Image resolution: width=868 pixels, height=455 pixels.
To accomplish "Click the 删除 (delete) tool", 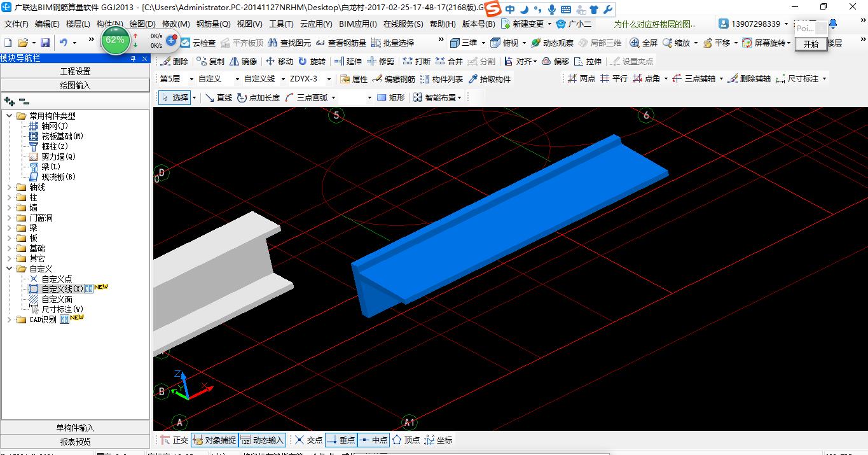I will pos(175,62).
